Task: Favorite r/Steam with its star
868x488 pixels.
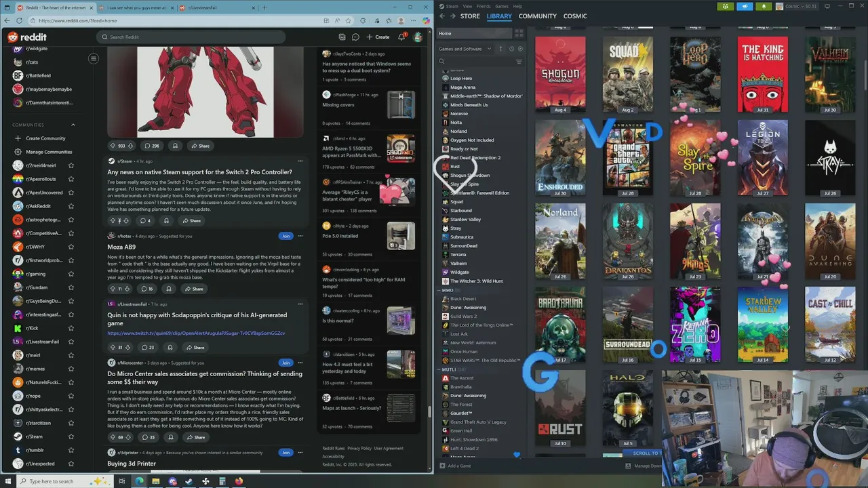Action: [x=71, y=436]
